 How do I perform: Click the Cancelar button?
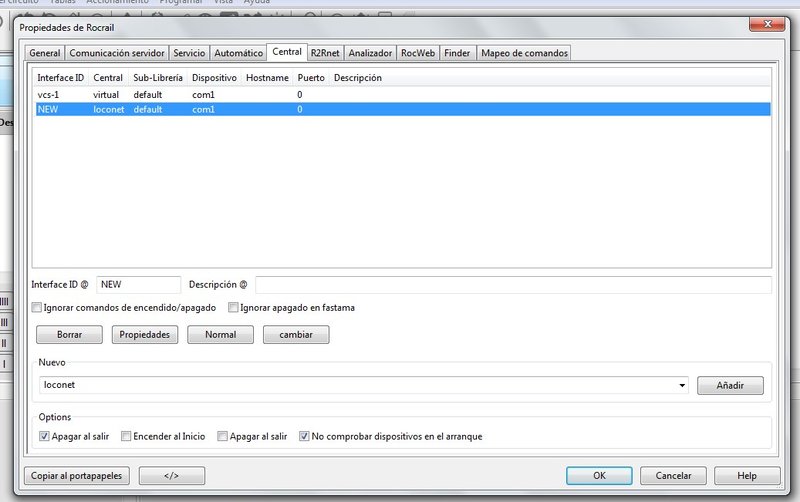coord(673,475)
